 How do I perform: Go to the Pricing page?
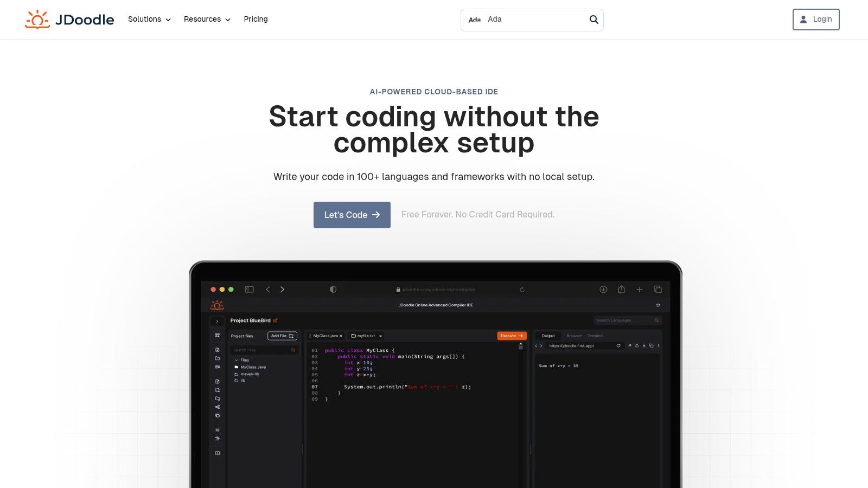256,19
